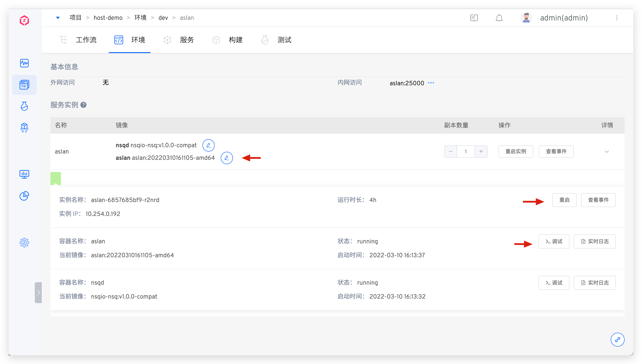Image resolution: width=642 pixels, height=364 pixels.
Task: Expand the sidebar with the arrow handle
Action: 38,292
